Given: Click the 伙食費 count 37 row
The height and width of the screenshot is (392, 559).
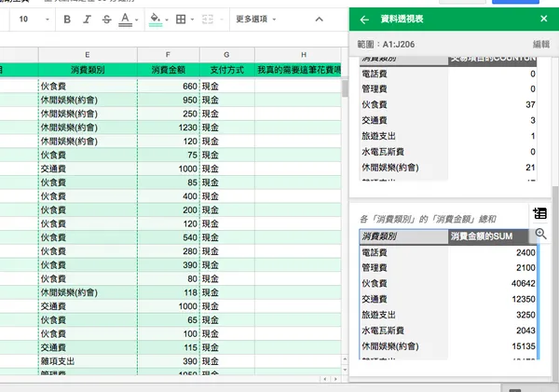Looking at the screenshot, I should coord(448,105).
